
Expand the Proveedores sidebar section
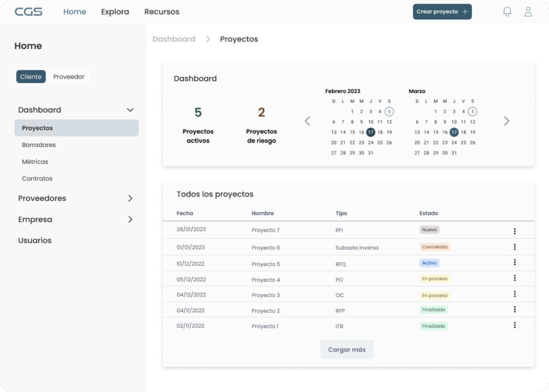click(130, 198)
